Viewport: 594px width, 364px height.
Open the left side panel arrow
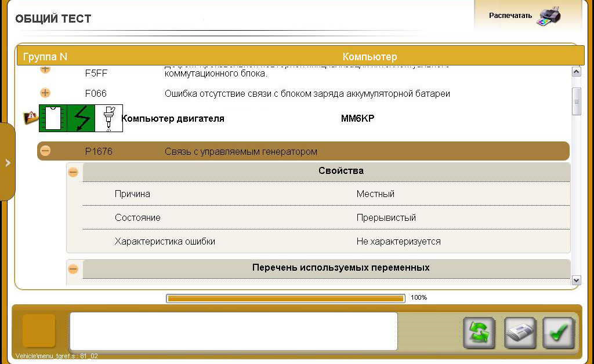[8, 162]
